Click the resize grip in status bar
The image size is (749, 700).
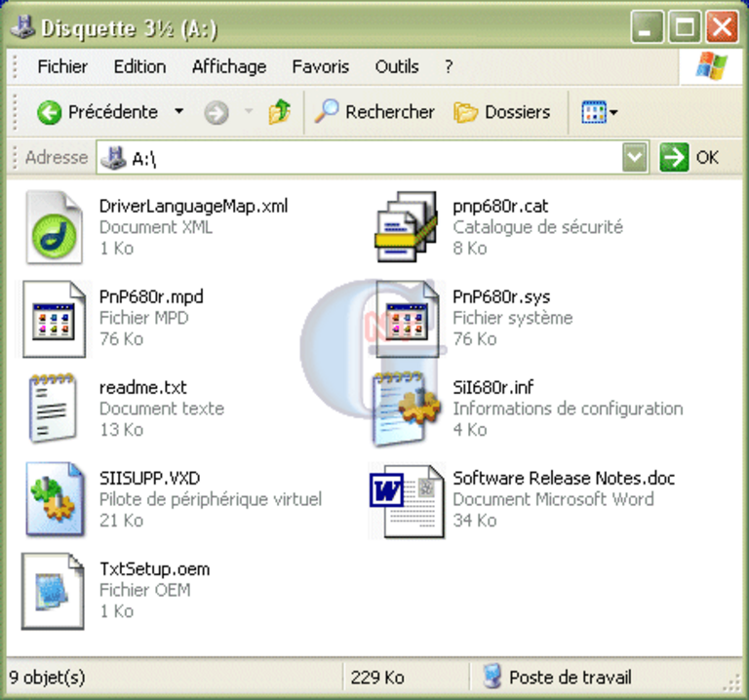click(x=731, y=683)
